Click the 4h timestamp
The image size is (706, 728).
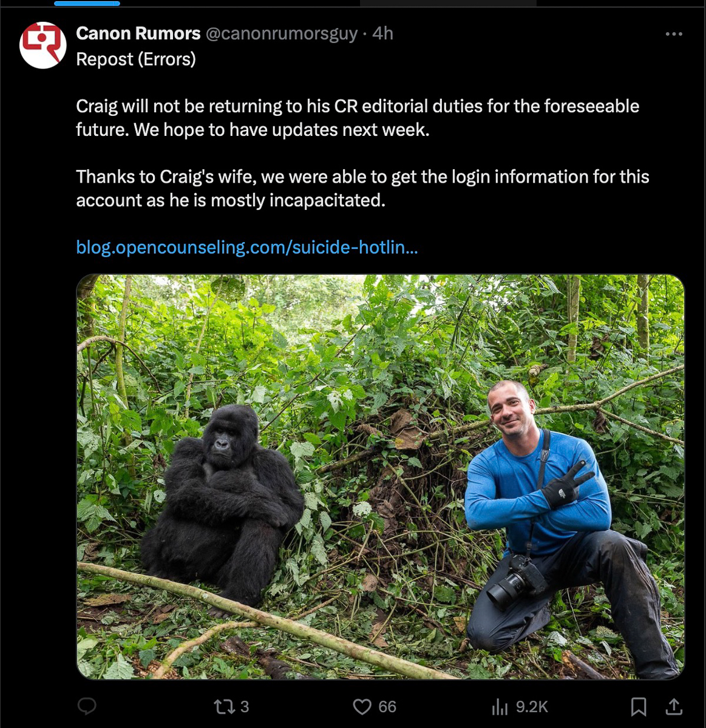click(383, 33)
